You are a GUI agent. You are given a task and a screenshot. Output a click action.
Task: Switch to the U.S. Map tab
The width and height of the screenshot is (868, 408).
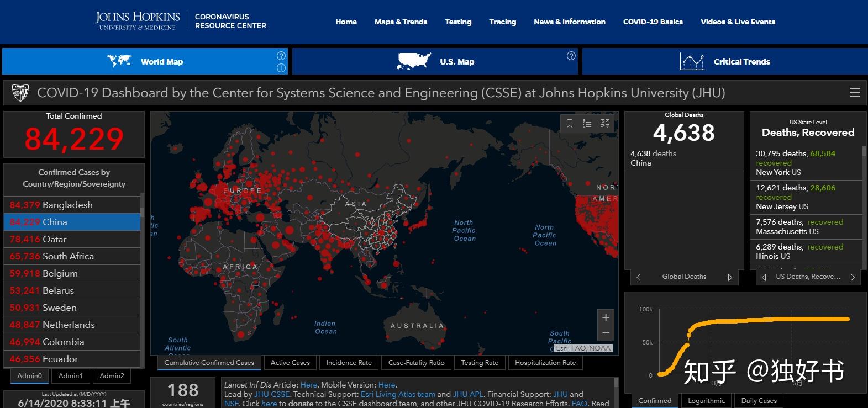[x=435, y=61]
